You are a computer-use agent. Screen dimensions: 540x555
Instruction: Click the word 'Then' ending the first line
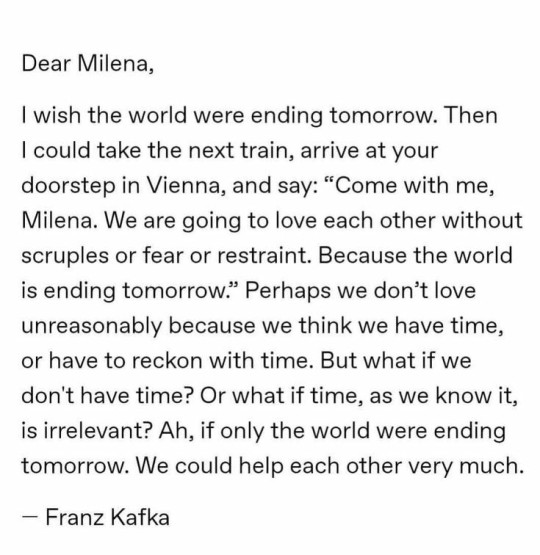(x=471, y=115)
